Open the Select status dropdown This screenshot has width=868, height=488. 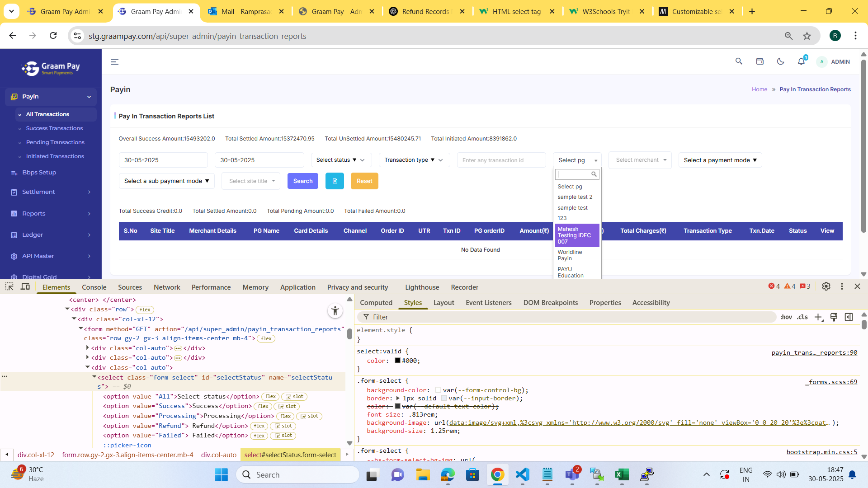click(x=341, y=160)
